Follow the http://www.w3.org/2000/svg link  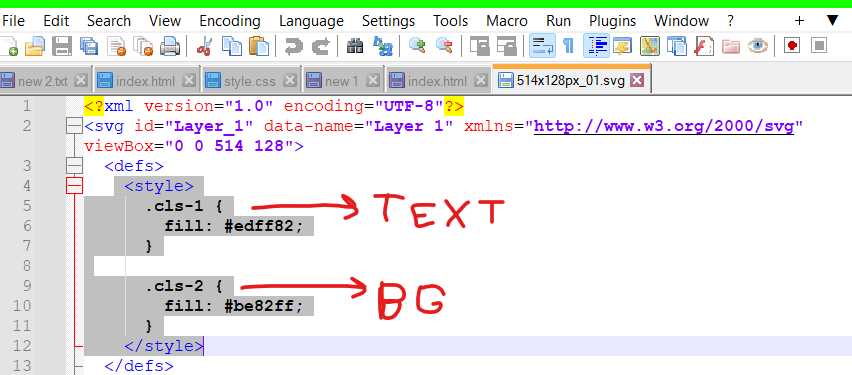pos(664,127)
